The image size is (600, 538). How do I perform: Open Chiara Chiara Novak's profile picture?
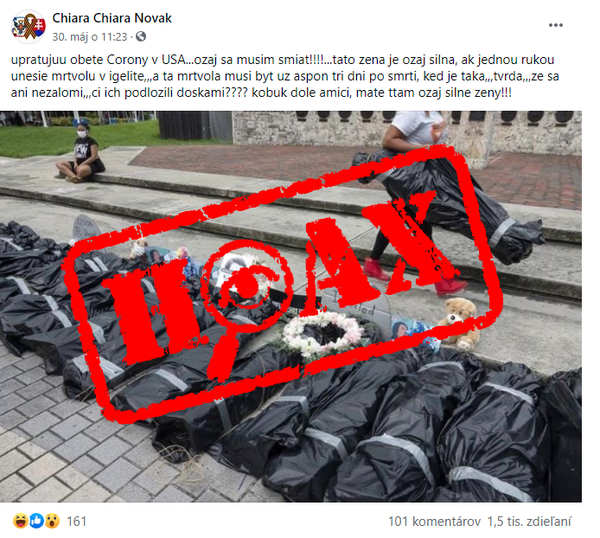tap(29, 27)
